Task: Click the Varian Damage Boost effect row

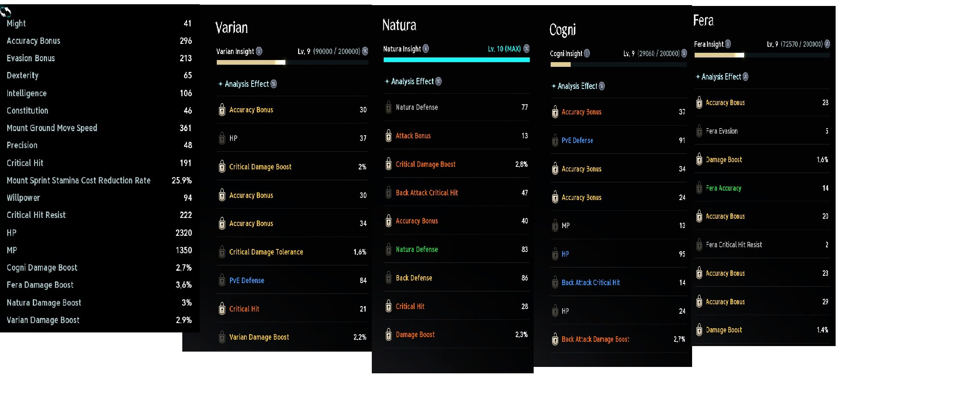Action: click(x=292, y=337)
